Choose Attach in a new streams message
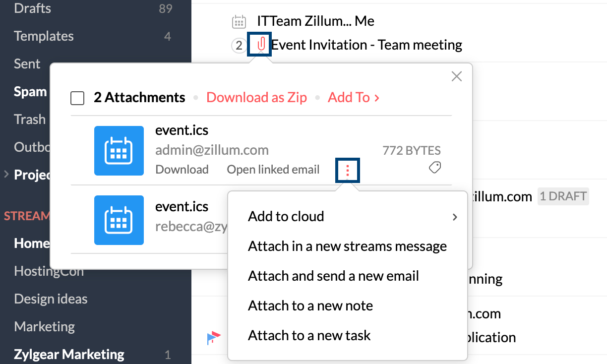 pyautogui.click(x=347, y=246)
